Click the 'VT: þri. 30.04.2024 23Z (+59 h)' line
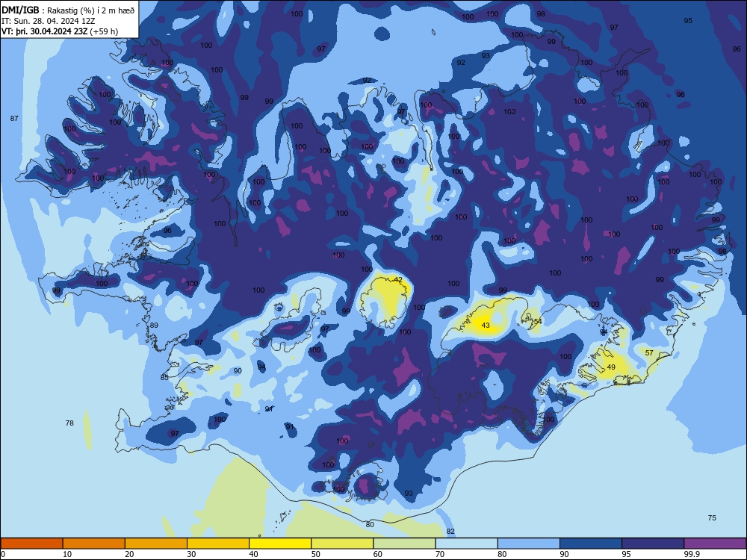747x560 pixels. pyautogui.click(x=60, y=31)
